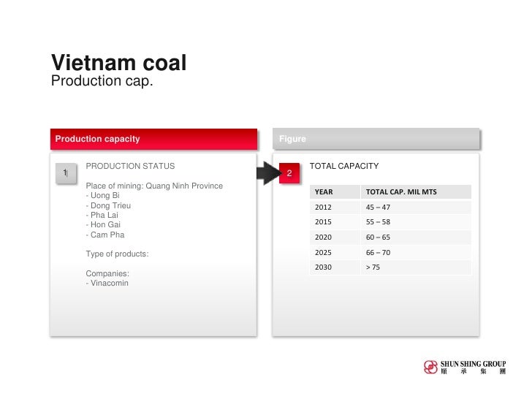Select the red Production capacity header
This screenshot has height=399, width=532.
coord(153,139)
